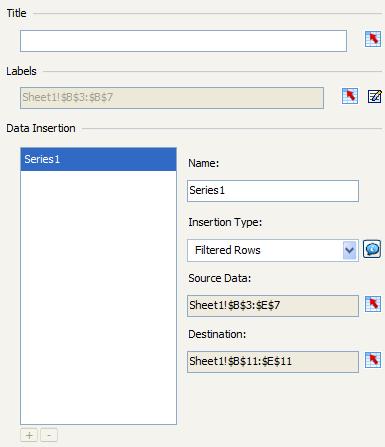This screenshot has width=385, height=447.
Task: Click the Name label text
Action: click(203, 163)
